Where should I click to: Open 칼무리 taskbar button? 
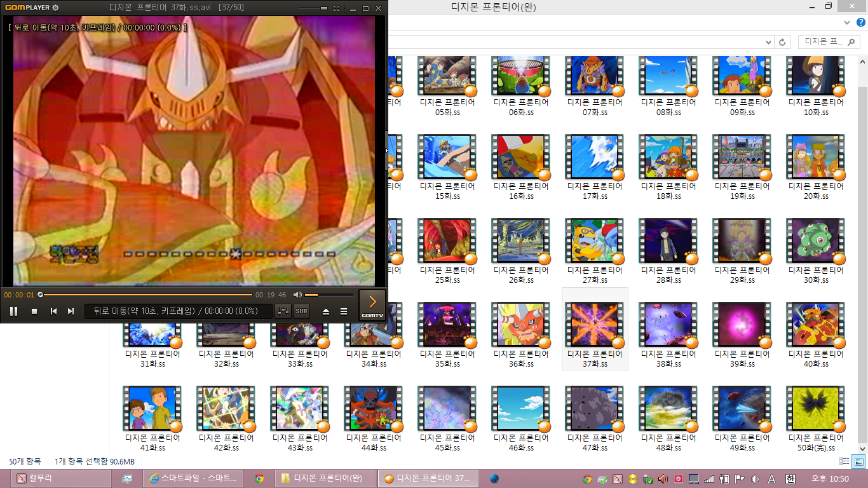(62, 478)
